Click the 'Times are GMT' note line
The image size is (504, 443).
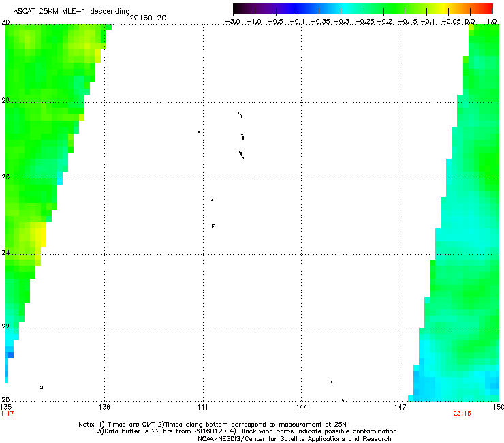[212, 425]
